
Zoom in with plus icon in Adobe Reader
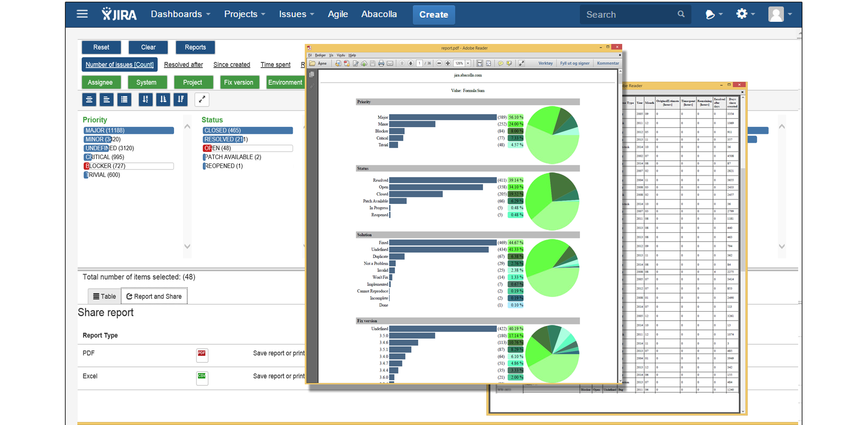coord(448,63)
